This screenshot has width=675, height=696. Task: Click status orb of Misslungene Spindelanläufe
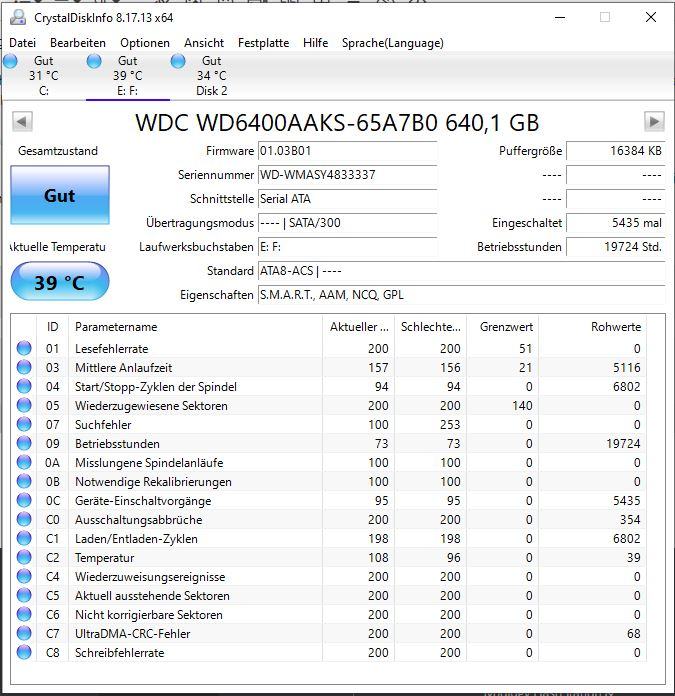click(24, 463)
